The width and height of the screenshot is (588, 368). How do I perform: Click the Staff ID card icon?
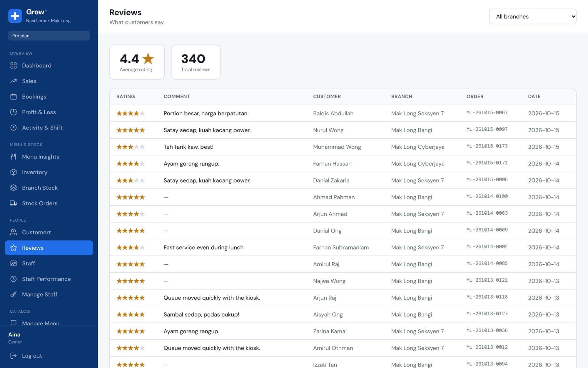14,263
